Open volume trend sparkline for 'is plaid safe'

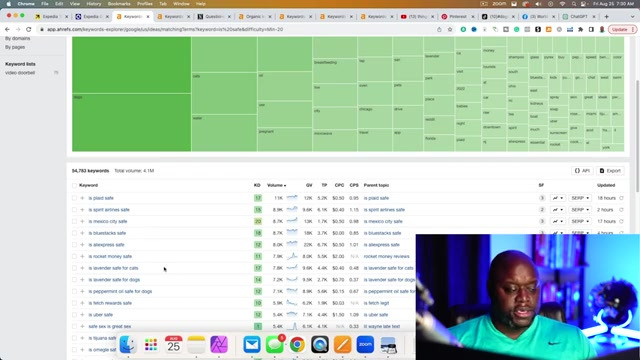click(292, 198)
